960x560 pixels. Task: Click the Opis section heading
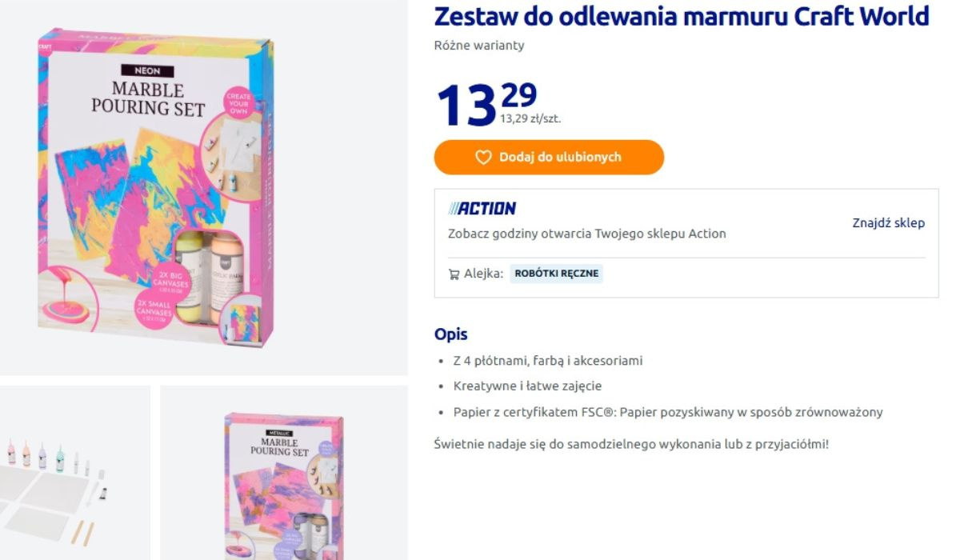point(450,334)
